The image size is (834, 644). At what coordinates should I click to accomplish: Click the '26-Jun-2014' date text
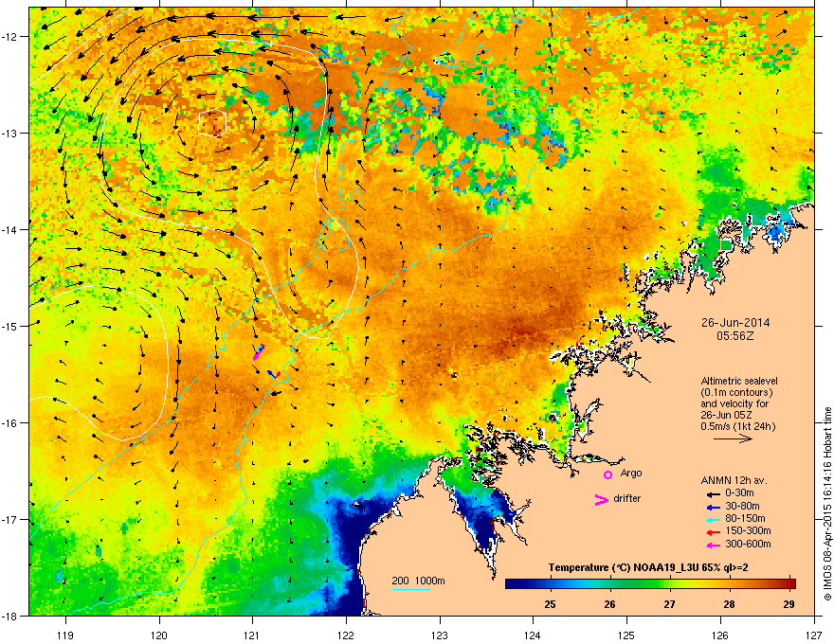[x=735, y=323]
